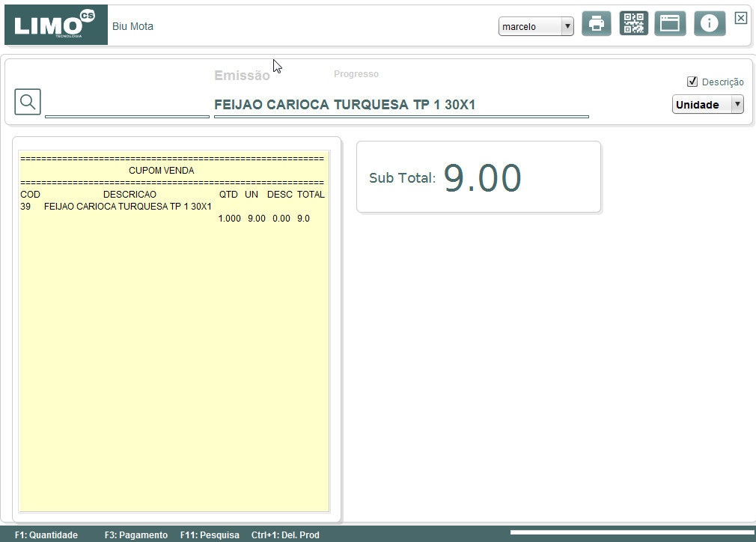
Task: Open the info icon button
Action: click(x=710, y=23)
